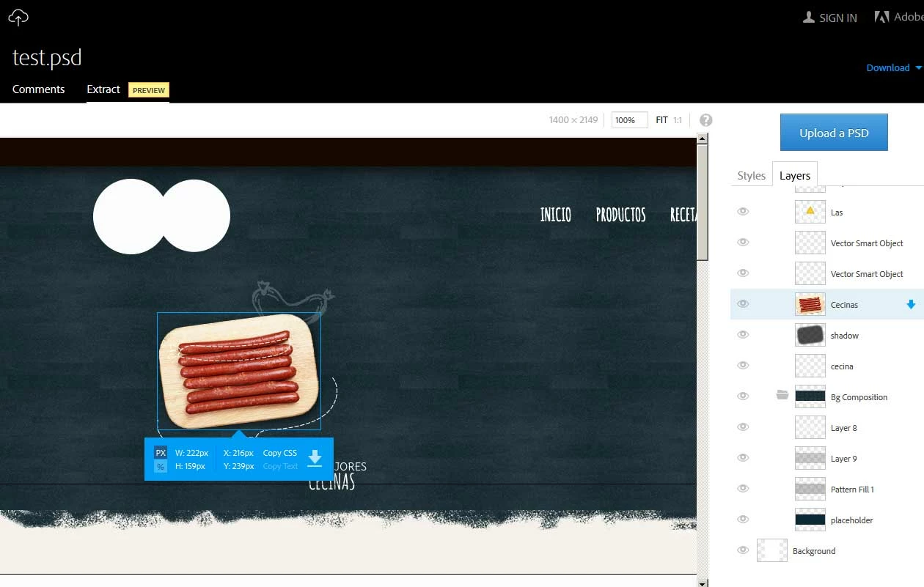Image resolution: width=924 pixels, height=587 pixels.
Task: Select the Las layer thumbnail
Action: coord(810,212)
